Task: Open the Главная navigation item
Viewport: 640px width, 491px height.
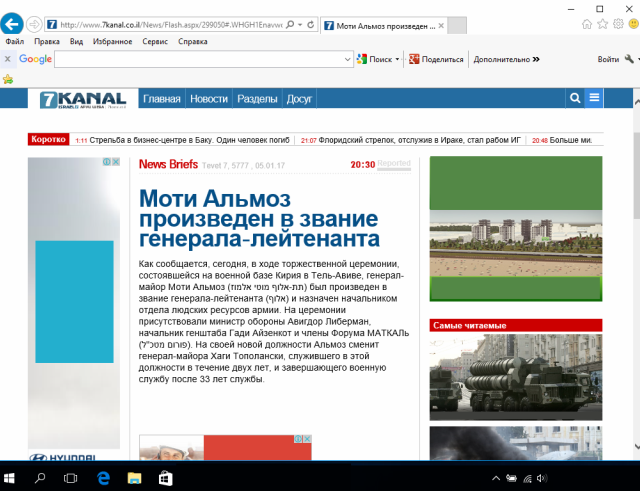Action: click(162, 98)
